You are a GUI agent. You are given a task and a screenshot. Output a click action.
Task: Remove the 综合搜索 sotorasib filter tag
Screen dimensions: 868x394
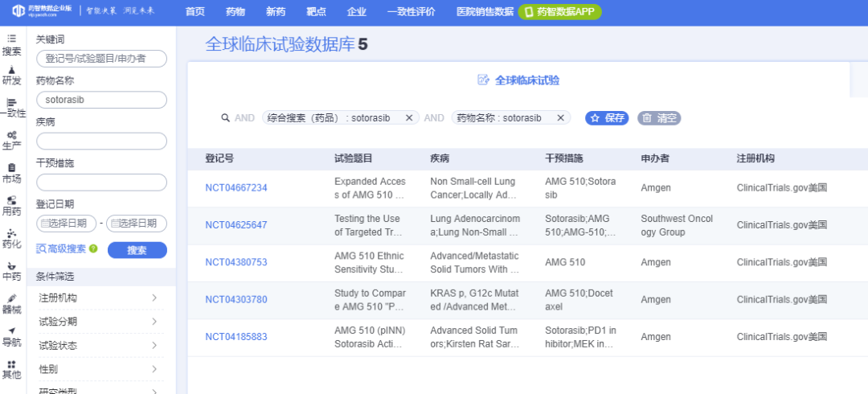409,117
